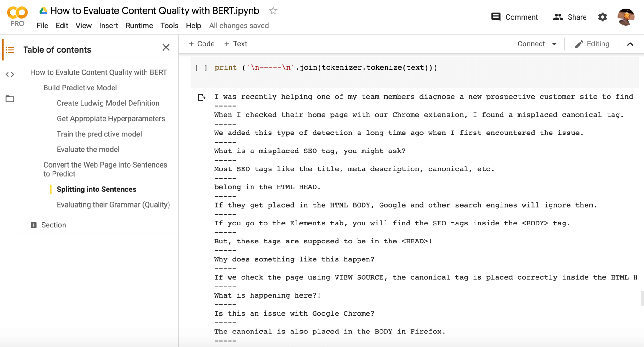The height and width of the screenshot is (347, 644).
Task: Open the Tools menu
Action: point(169,26)
